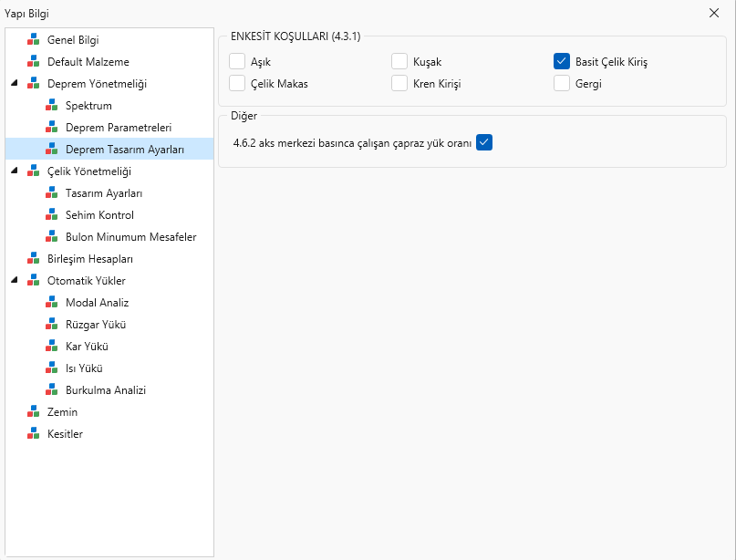
Task: Select Deprem Parametreleri in the tree
Action: [x=119, y=128]
